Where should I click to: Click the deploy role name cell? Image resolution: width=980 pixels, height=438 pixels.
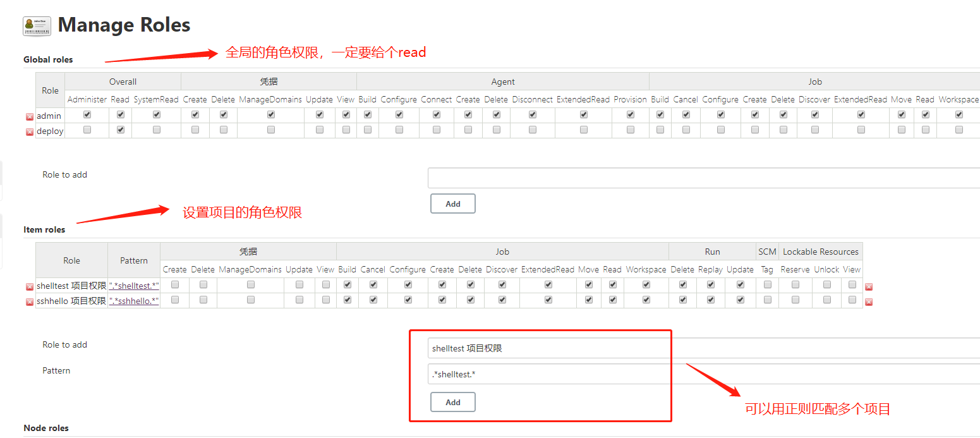click(50, 131)
